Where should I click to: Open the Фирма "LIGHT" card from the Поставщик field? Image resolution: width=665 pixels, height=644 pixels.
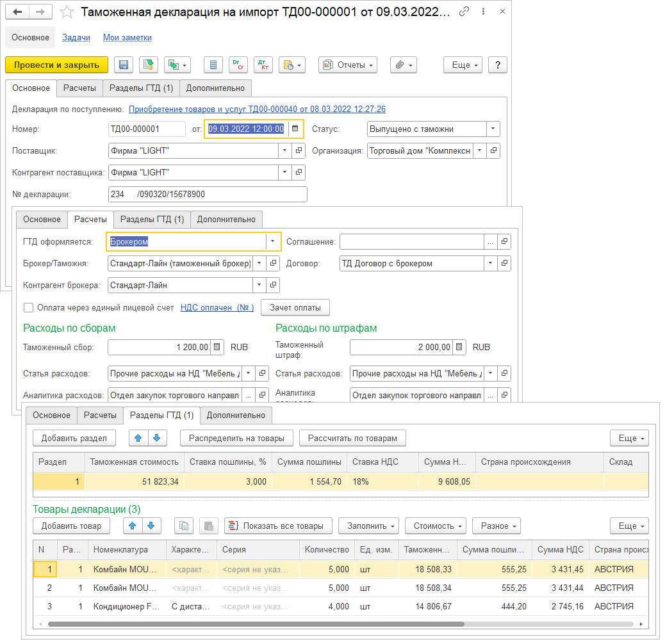299,150
